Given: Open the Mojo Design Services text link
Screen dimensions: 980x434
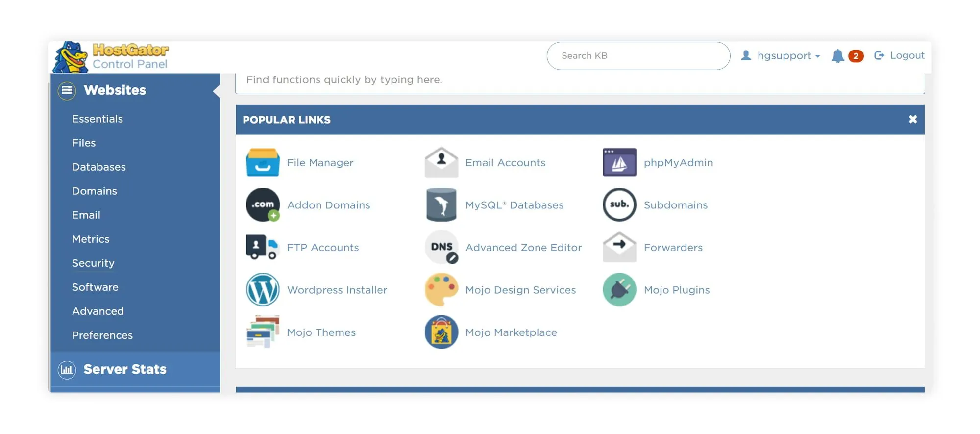Looking at the screenshot, I should click(521, 290).
